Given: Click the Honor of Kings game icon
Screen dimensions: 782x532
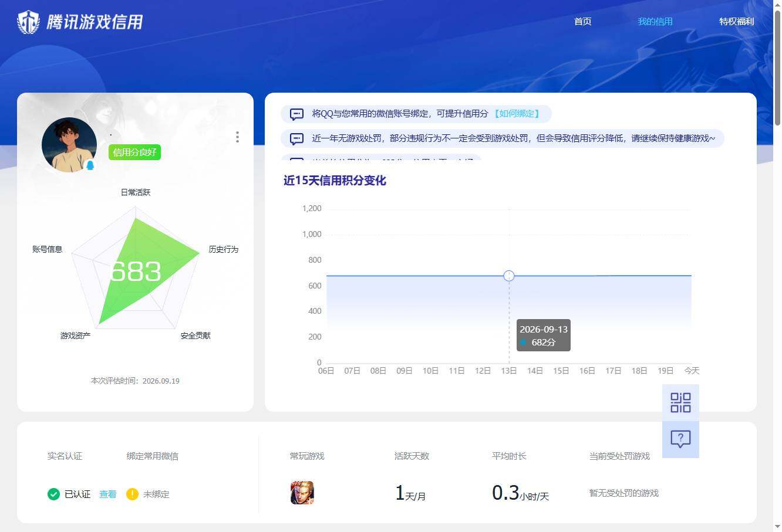Looking at the screenshot, I should coord(302,493).
